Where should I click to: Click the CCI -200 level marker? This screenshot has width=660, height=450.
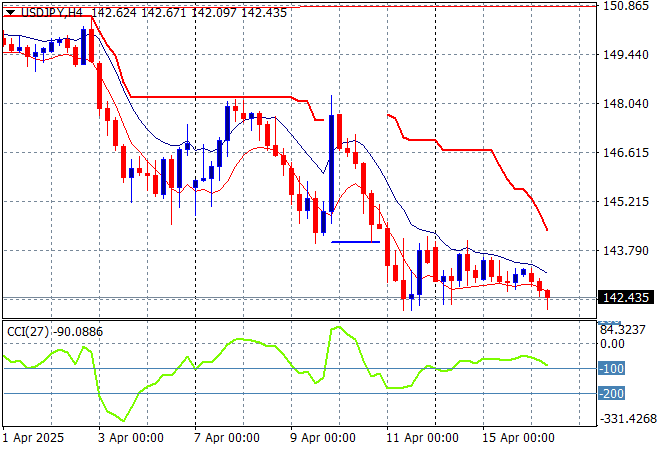(611, 394)
